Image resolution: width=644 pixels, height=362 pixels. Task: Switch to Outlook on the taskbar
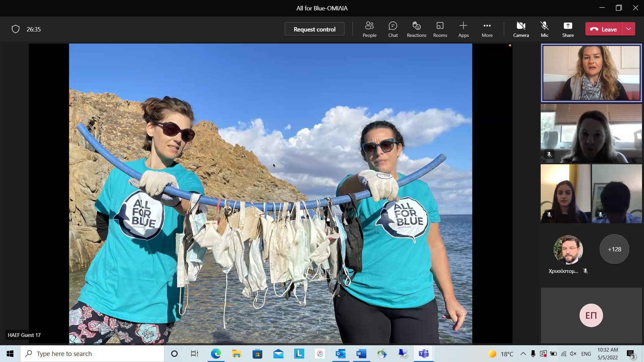[341, 354]
